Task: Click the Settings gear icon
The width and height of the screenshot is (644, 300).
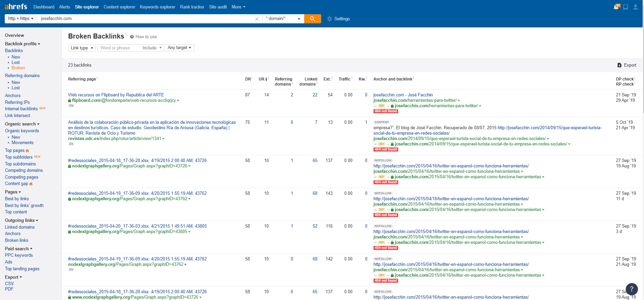Action: [330, 19]
